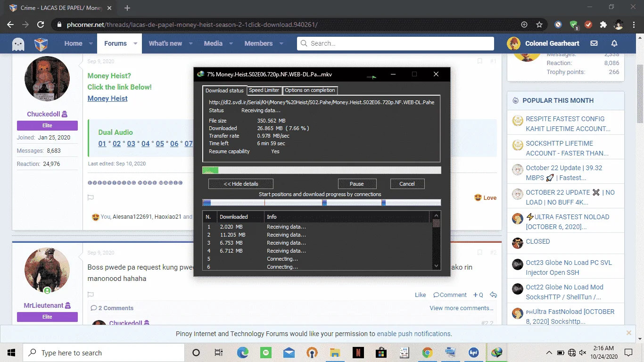Open Microsoft Edge from the taskbar
The image size is (644, 362).
tap(242, 353)
